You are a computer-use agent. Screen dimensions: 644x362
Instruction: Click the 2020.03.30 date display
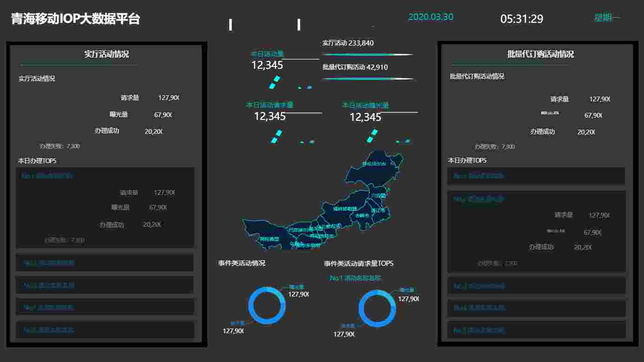click(x=431, y=17)
